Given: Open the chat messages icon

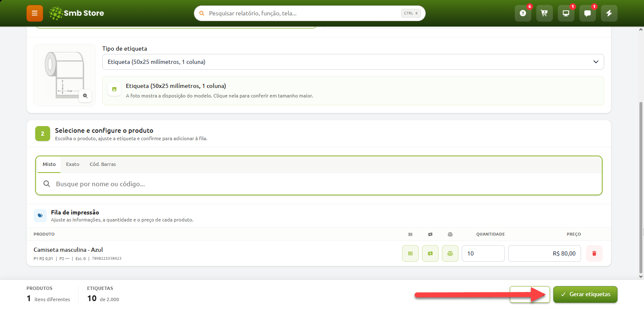Looking at the screenshot, I should point(588,13).
